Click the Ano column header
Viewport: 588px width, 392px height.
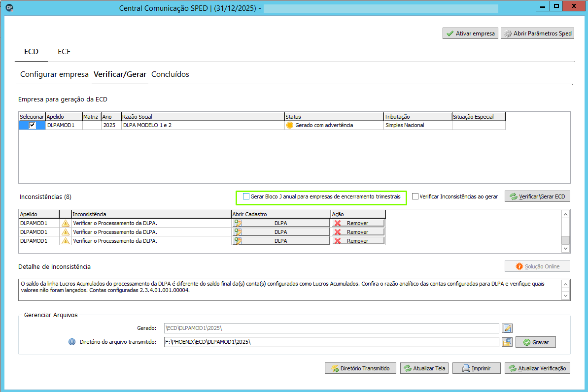coord(111,117)
